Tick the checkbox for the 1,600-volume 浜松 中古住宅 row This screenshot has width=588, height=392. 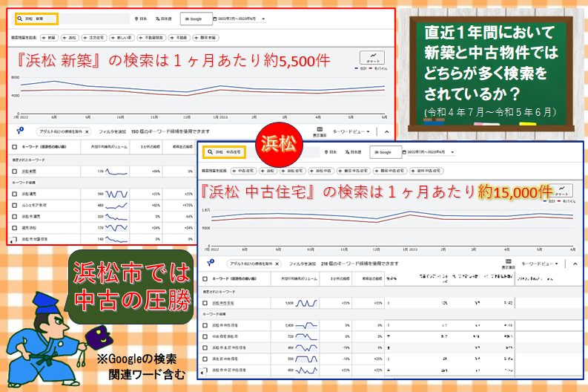pyautogui.click(x=205, y=303)
